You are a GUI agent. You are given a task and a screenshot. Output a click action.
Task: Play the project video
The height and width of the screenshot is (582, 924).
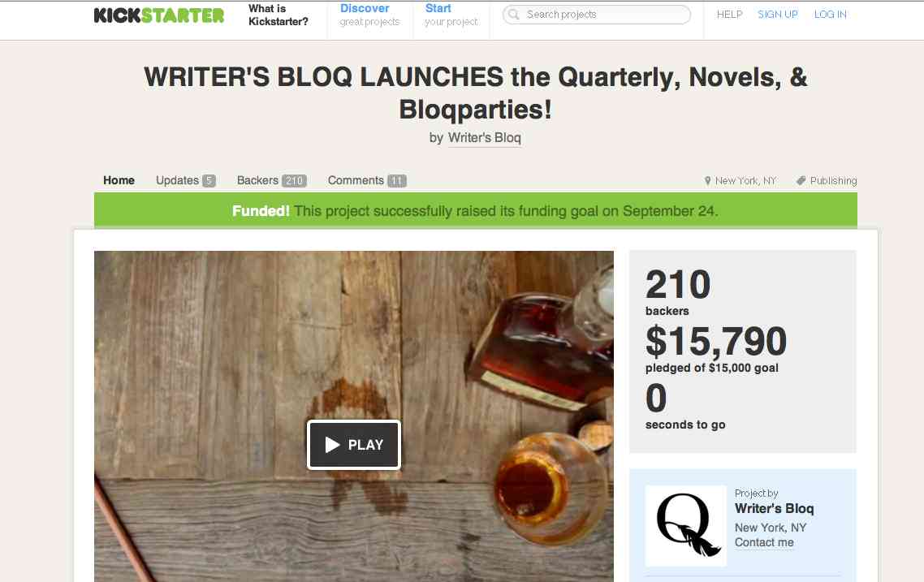tap(353, 445)
